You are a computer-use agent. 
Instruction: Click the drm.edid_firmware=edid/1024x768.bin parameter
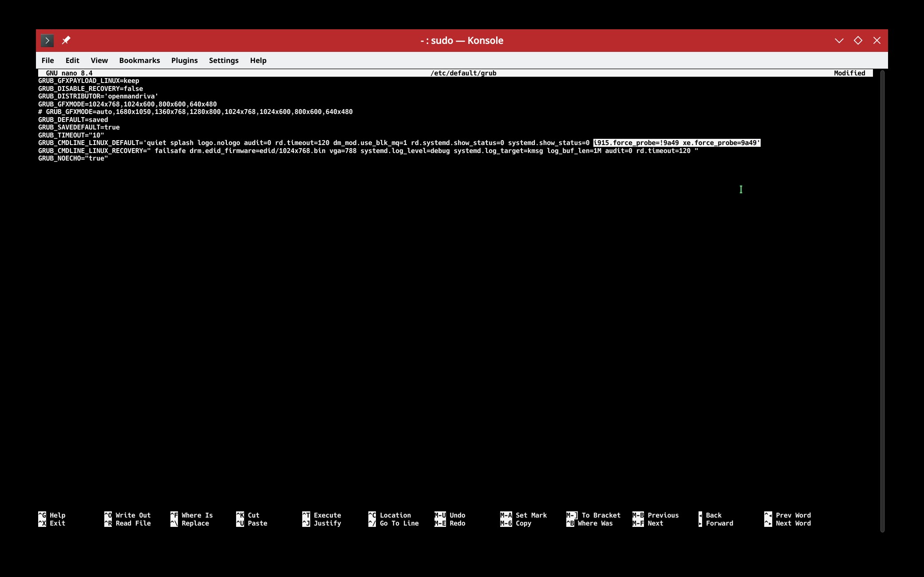(x=257, y=151)
